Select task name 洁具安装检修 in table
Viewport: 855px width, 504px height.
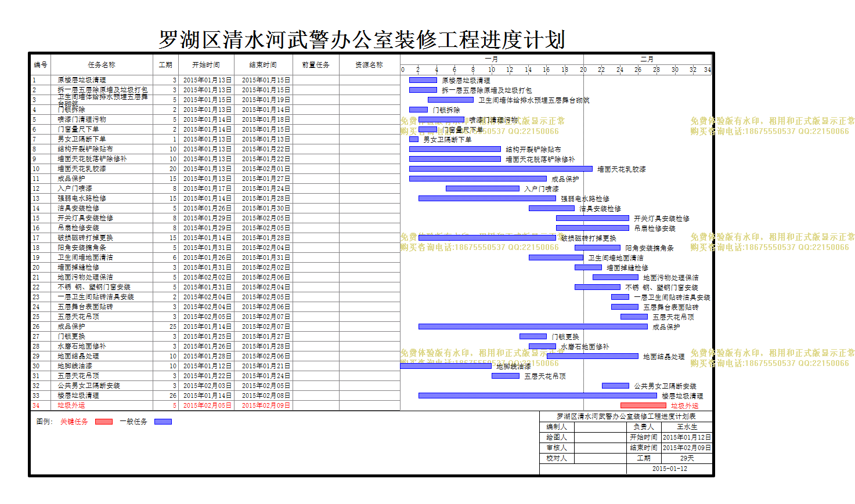pyautogui.click(x=78, y=208)
